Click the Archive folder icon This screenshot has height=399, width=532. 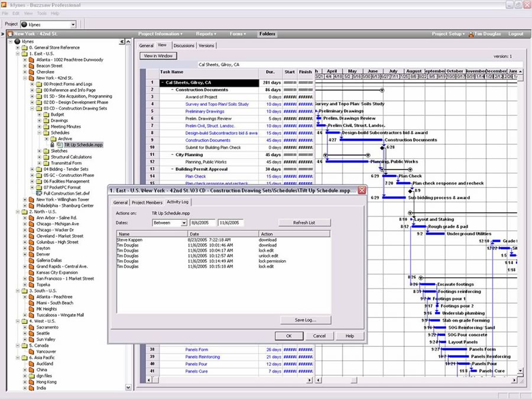pos(53,139)
